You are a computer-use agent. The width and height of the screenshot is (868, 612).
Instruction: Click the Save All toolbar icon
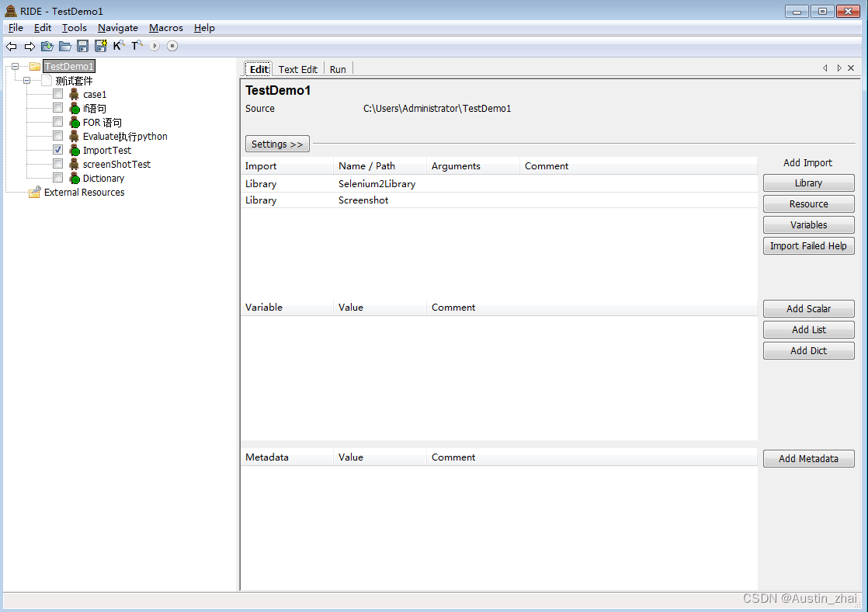click(x=100, y=46)
